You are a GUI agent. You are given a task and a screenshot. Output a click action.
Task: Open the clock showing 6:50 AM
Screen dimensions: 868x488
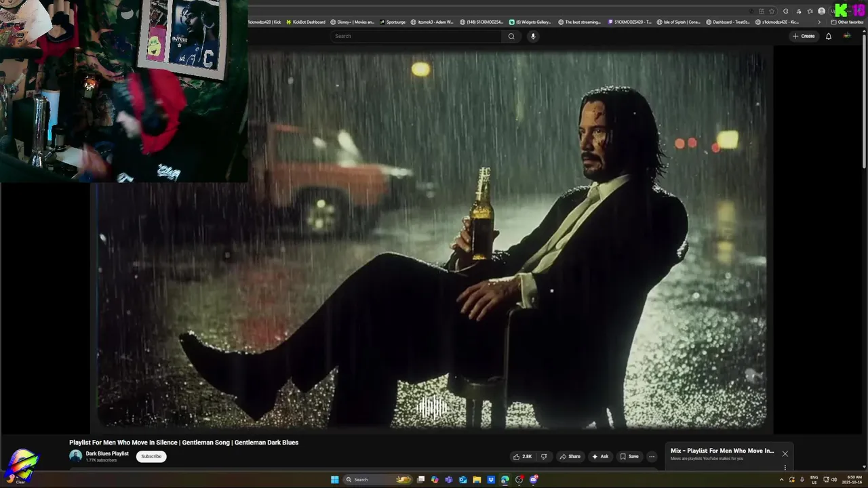click(852, 479)
